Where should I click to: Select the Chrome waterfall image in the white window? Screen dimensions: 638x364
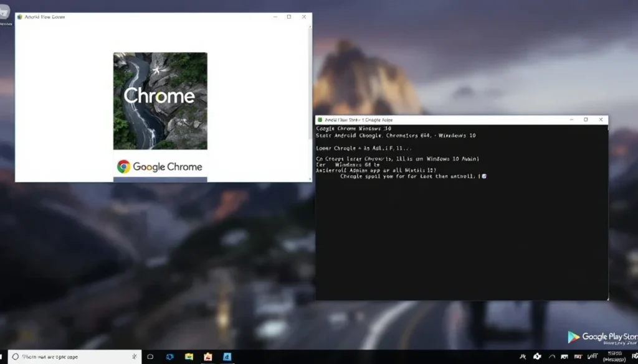pyautogui.click(x=160, y=101)
